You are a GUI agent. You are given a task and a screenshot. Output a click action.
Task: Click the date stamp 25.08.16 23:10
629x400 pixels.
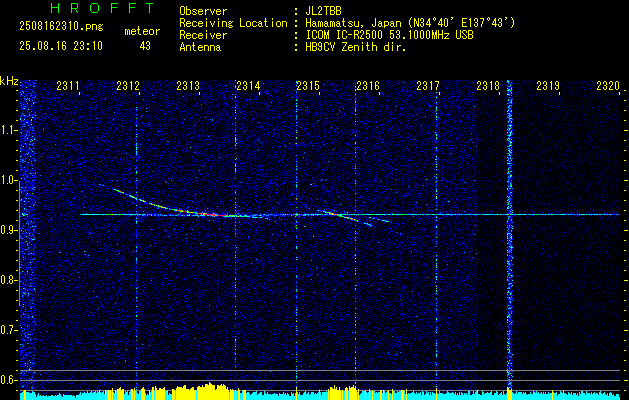61,46
